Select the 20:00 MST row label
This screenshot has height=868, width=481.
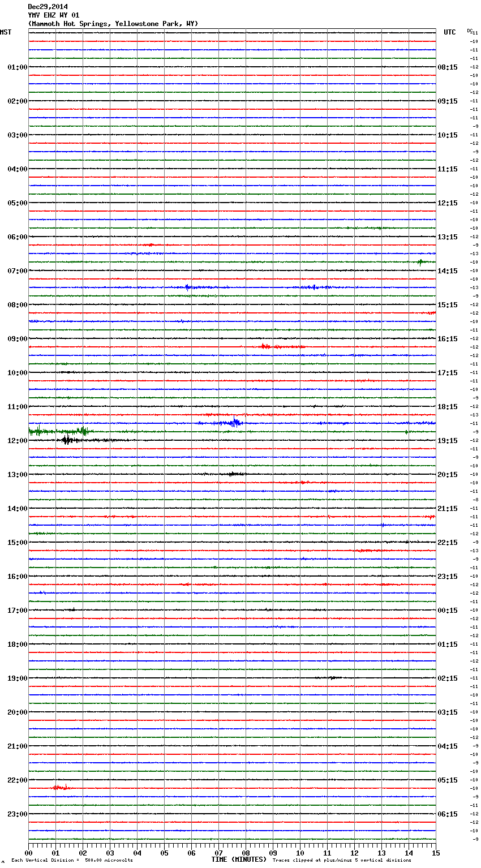17,712
